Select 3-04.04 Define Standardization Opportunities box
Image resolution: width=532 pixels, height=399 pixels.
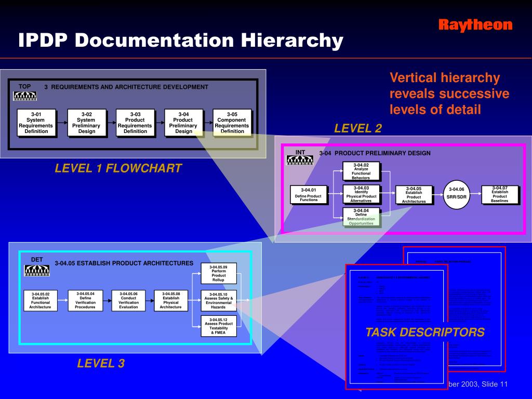pyautogui.click(x=361, y=217)
